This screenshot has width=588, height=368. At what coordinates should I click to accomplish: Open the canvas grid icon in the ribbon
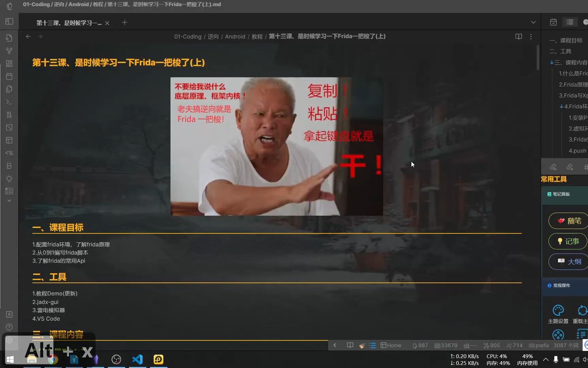[9, 64]
